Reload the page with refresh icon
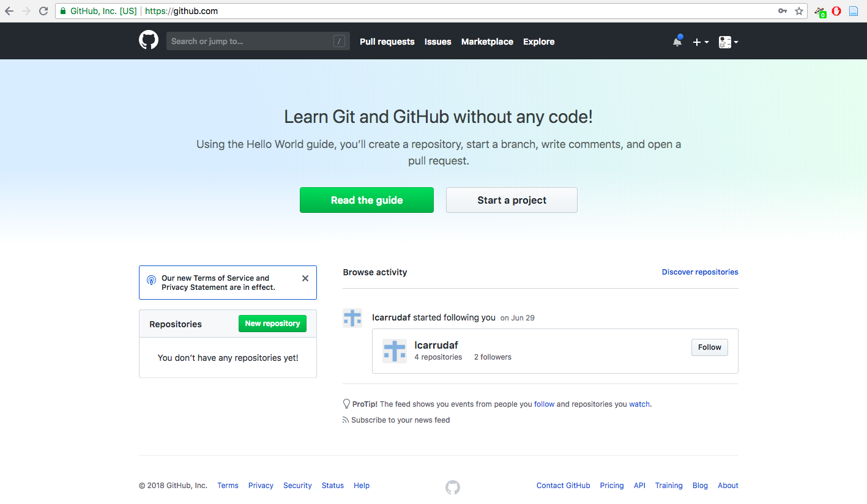 [43, 11]
